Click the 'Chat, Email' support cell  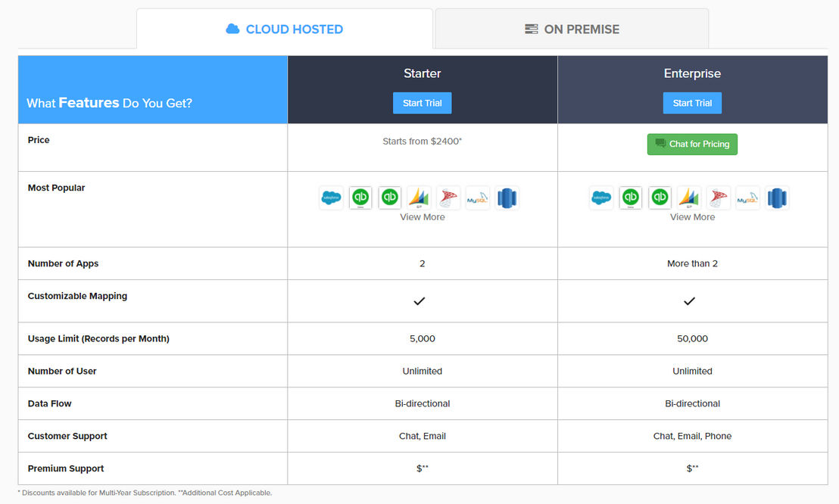[423, 436]
